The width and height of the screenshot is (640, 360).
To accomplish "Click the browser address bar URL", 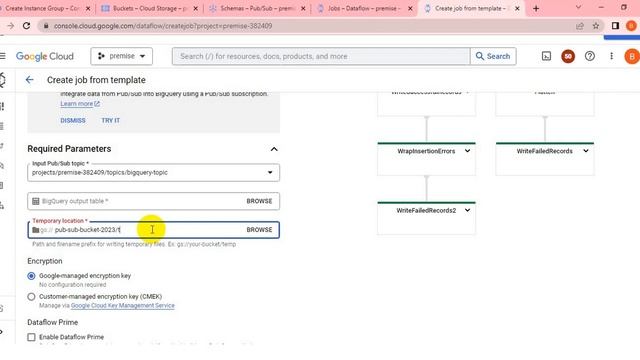I will tap(163, 26).
